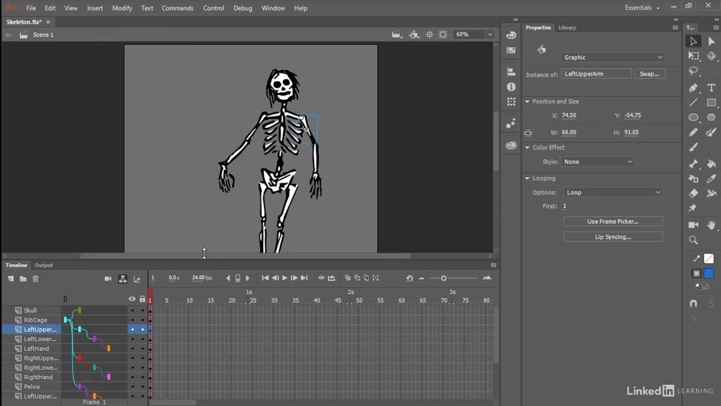This screenshot has width=721, height=406.
Task: Open the Modify menu
Action: [x=122, y=8]
